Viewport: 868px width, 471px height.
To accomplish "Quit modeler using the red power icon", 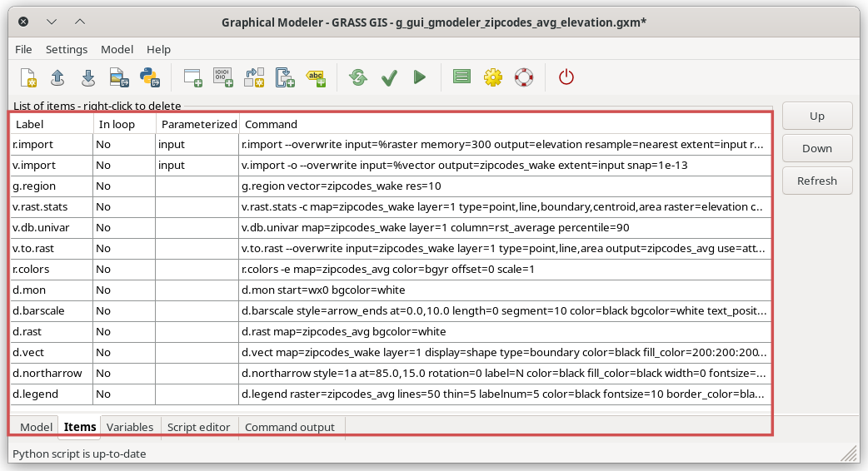I will click(566, 77).
